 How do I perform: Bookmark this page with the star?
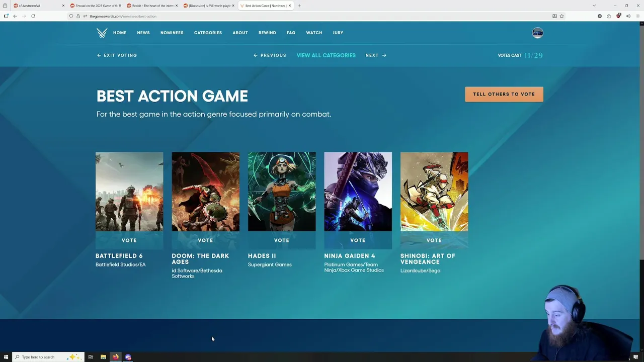tap(561, 16)
